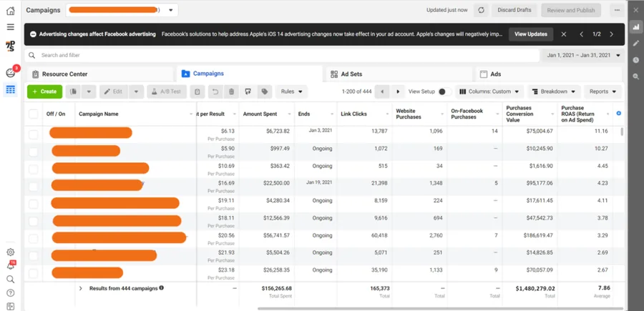Tick checkbox for the $12,566.39 campaign row
Image resolution: width=644 pixels, height=311 pixels.
point(33,221)
